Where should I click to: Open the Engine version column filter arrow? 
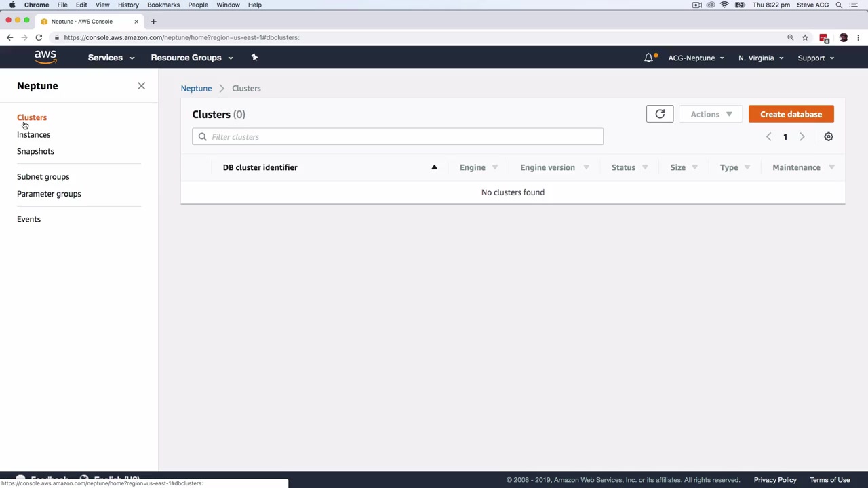coord(586,167)
